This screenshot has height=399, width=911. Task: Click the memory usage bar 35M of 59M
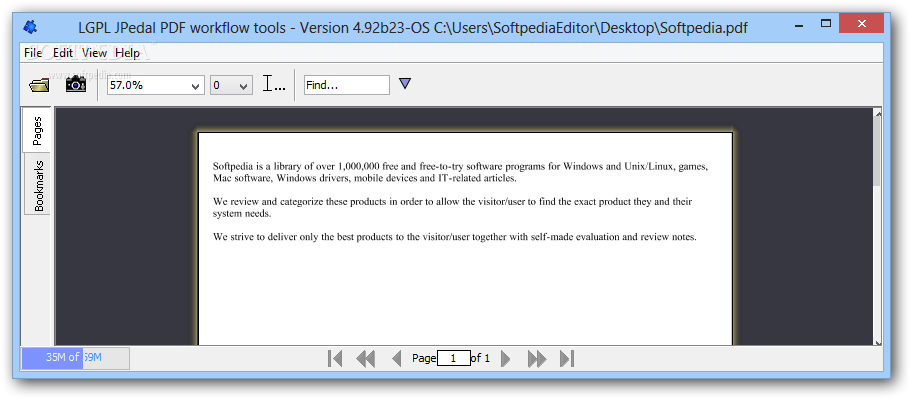pos(76,358)
